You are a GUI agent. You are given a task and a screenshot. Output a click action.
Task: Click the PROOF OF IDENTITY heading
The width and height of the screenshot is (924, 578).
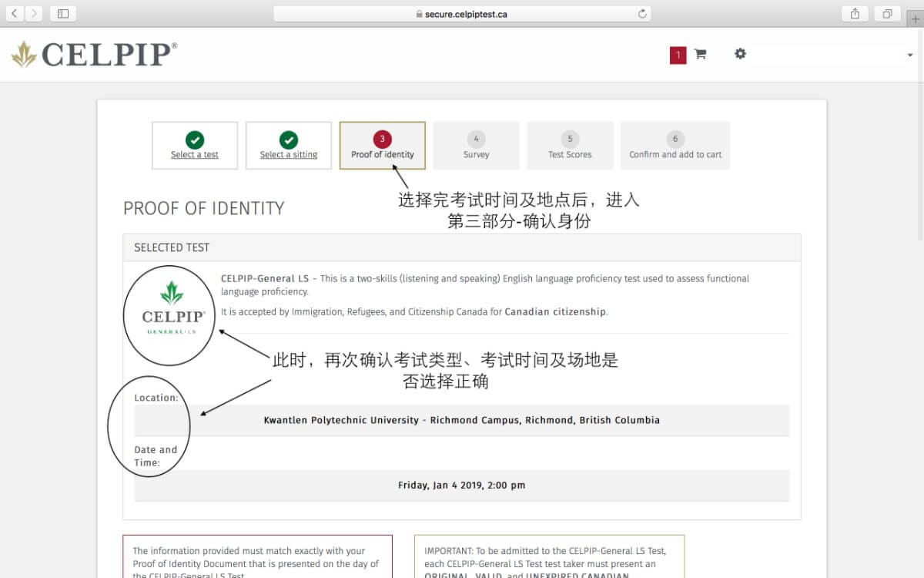(x=204, y=208)
